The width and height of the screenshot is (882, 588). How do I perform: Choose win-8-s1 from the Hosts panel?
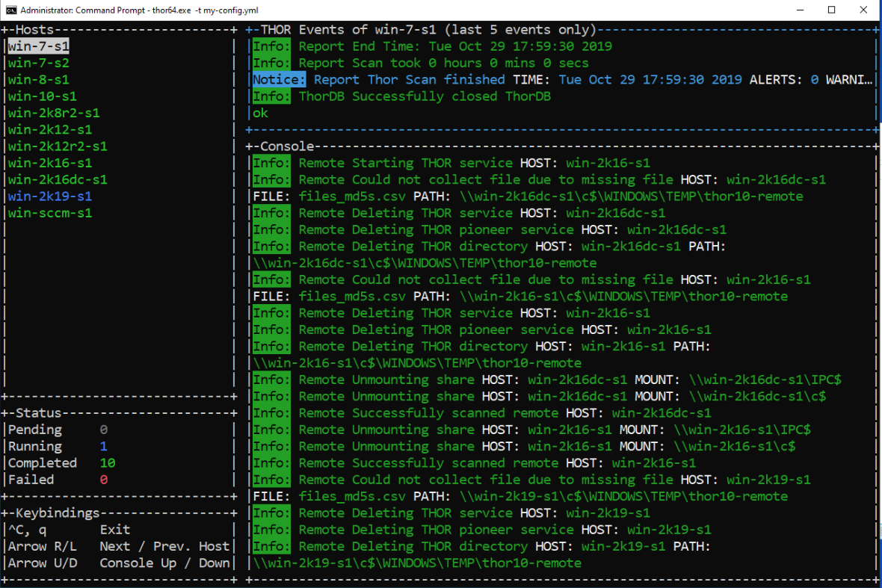tap(39, 80)
